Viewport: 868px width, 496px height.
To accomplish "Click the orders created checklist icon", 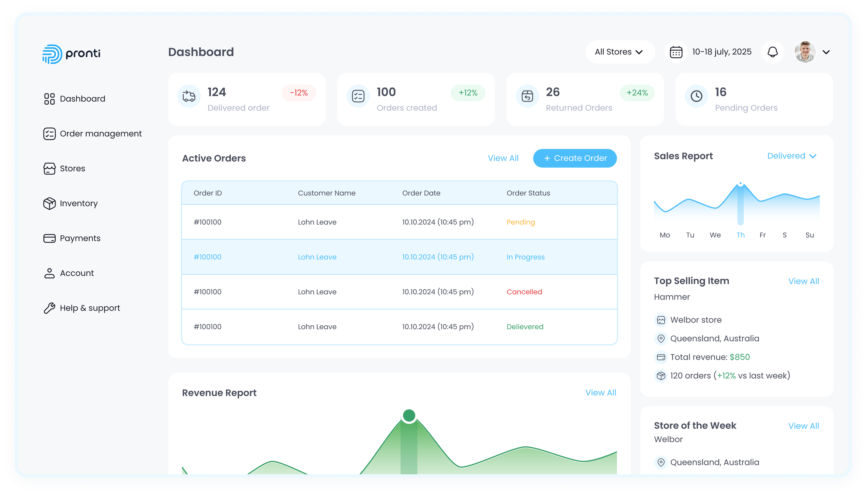I will 358,96.
